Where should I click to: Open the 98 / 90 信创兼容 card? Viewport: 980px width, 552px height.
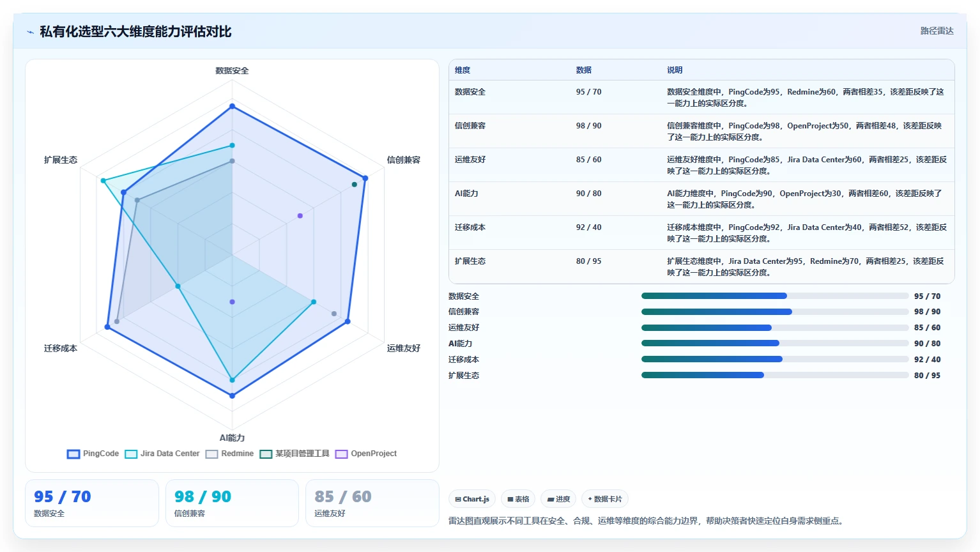tap(232, 503)
